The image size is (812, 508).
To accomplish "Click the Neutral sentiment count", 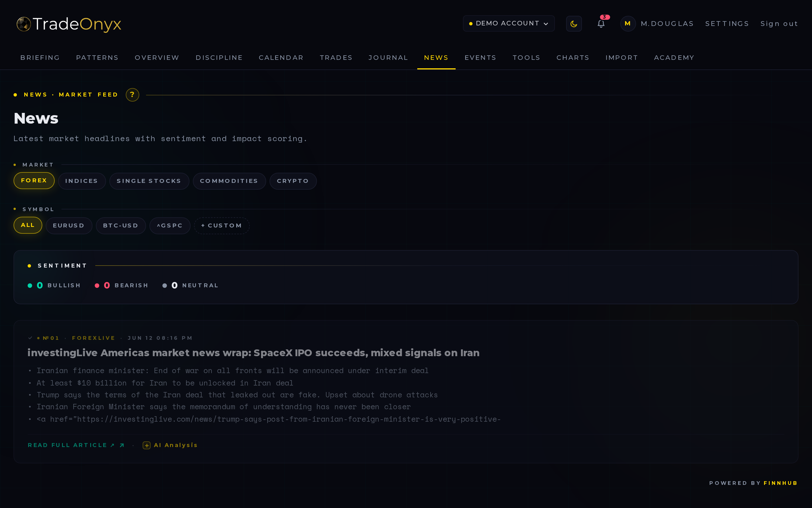I will [175, 285].
